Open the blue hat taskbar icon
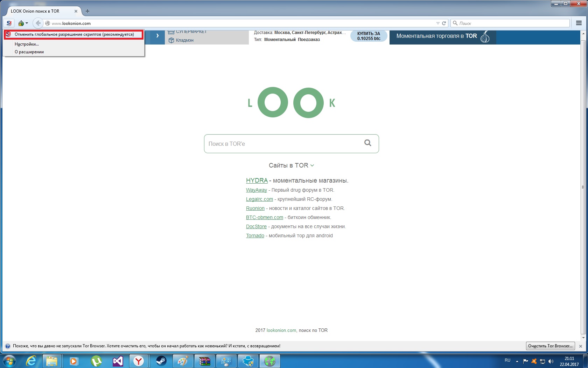The height and width of the screenshot is (368, 588). click(x=248, y=361)
